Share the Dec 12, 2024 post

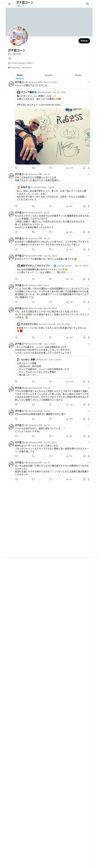(x=89, y=168)
